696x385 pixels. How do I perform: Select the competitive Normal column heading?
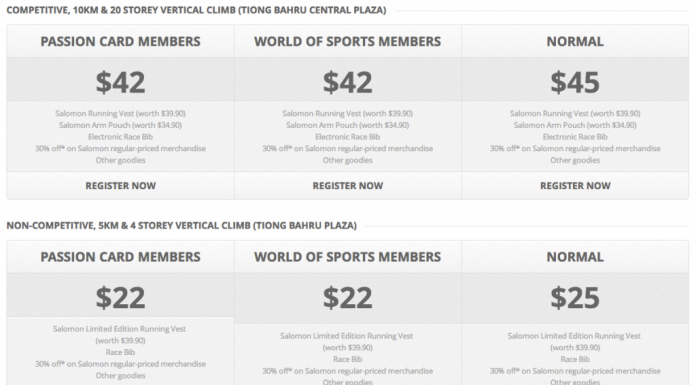pyautogui.click(x=575, y=41)
